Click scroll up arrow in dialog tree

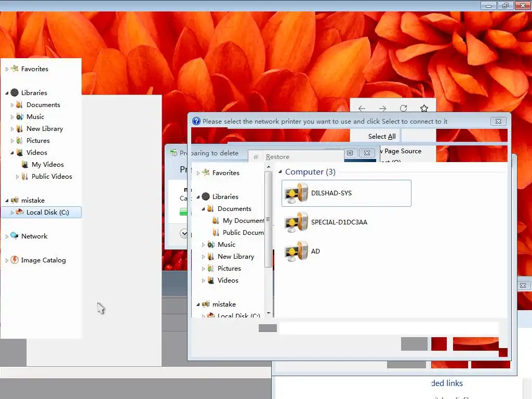click(269, 167)
